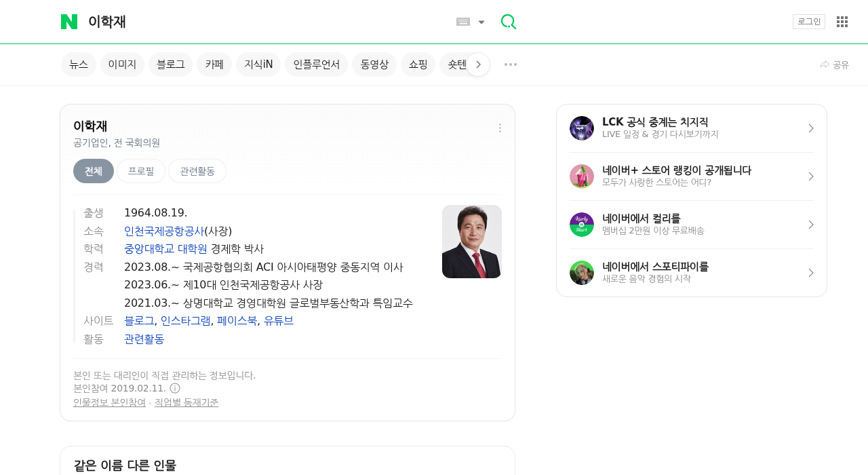Image resolution: width=868 pixels, height=475 pixels.
Task: Switch to the 뉴스 tab
Action: [x=78, y=64]
